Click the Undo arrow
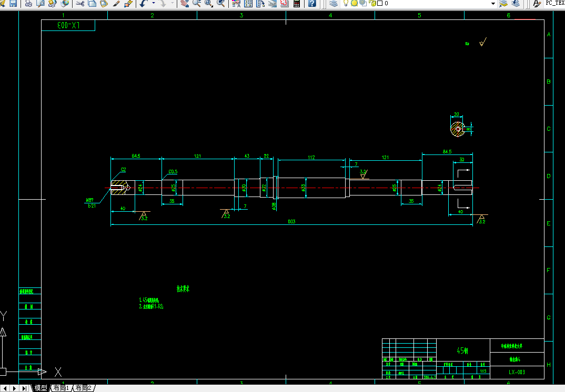The width and height of the screenshot is (565, 392). pos(144,3)
